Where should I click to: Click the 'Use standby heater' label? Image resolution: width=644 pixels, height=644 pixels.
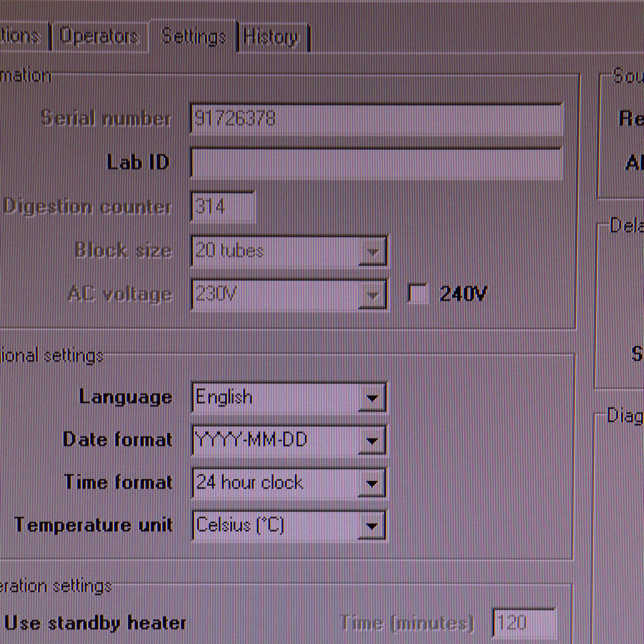[x=96, y=623]
